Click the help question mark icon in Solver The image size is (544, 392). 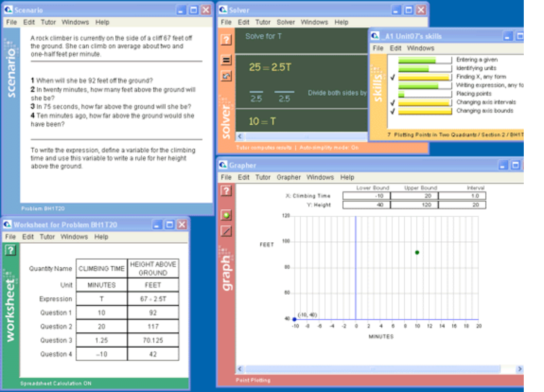click(x=226, y=39)
